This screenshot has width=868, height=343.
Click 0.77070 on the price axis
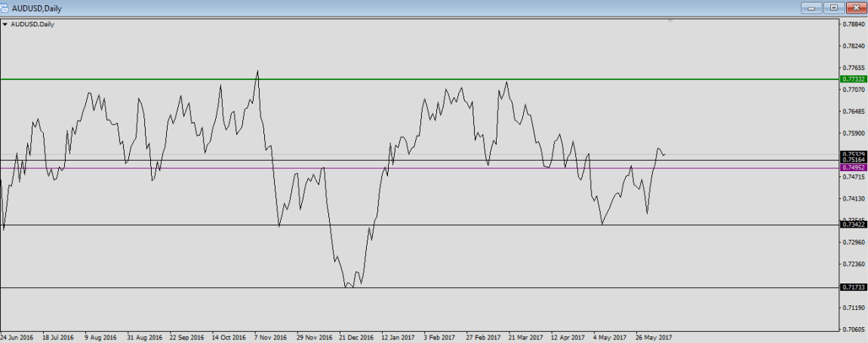854,89
